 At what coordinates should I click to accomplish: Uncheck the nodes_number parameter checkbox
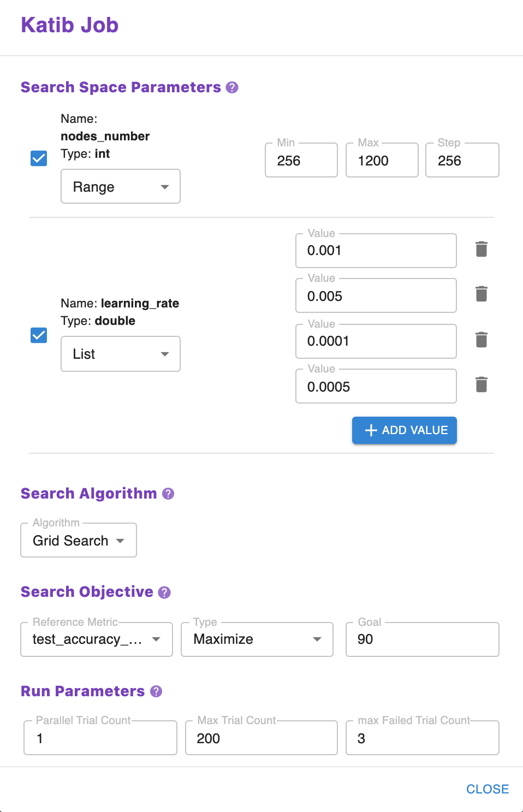click(x=39, y=158)
